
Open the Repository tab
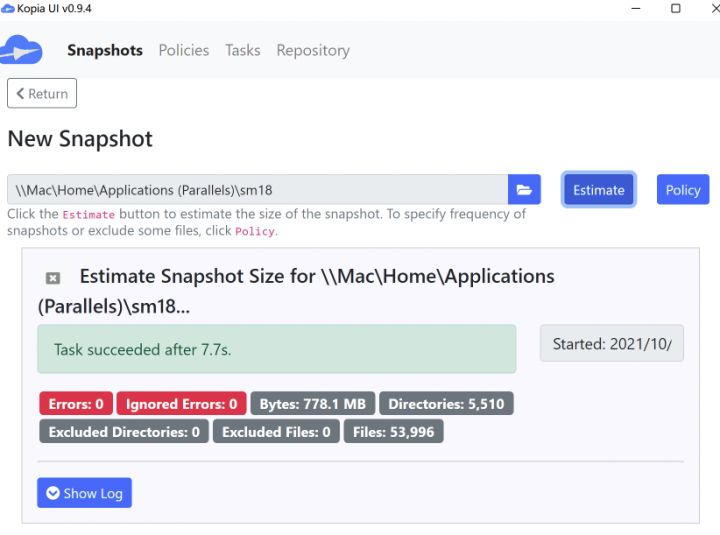pyautogui.click(x=313, y=50)
